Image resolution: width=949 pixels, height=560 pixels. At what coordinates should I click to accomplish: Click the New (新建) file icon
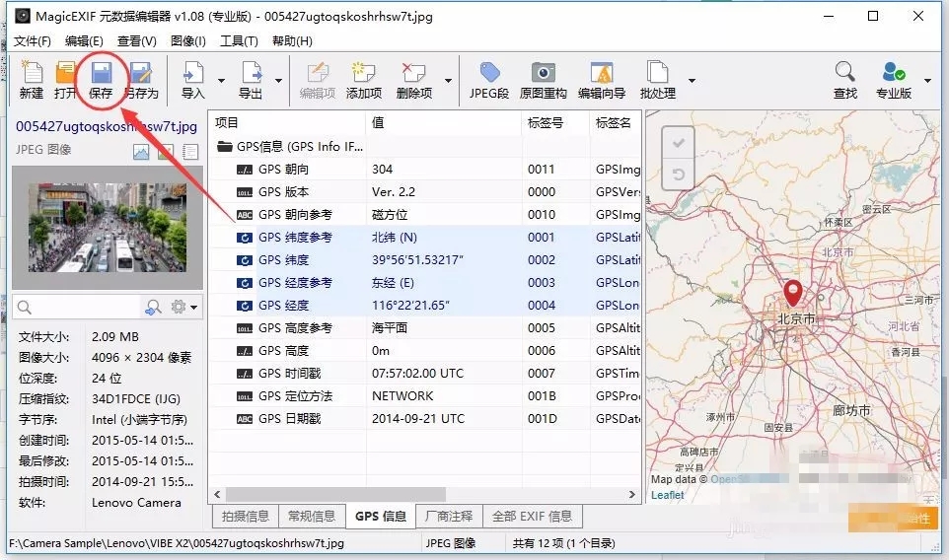tap(32, 73)
